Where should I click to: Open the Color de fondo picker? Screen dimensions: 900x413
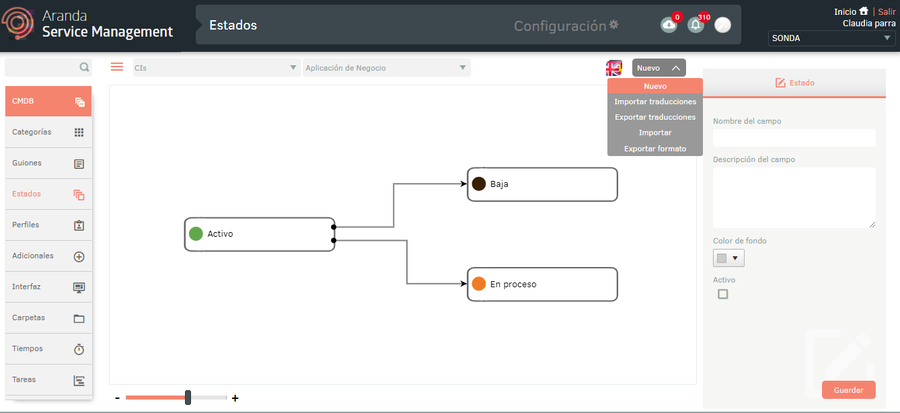point(728,258)
